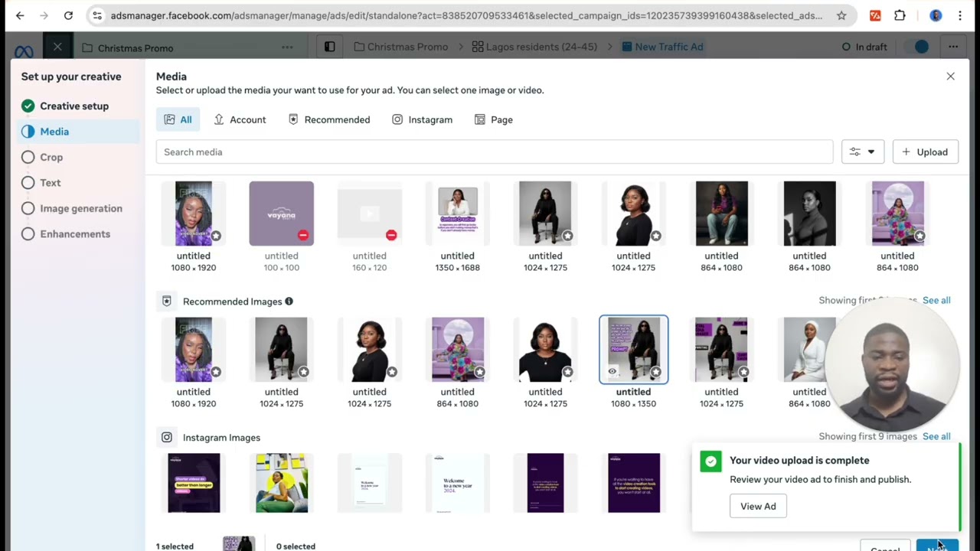Screen dimensions: 980x551
Task: Click the Cancel button
Action: click(884, 546)
